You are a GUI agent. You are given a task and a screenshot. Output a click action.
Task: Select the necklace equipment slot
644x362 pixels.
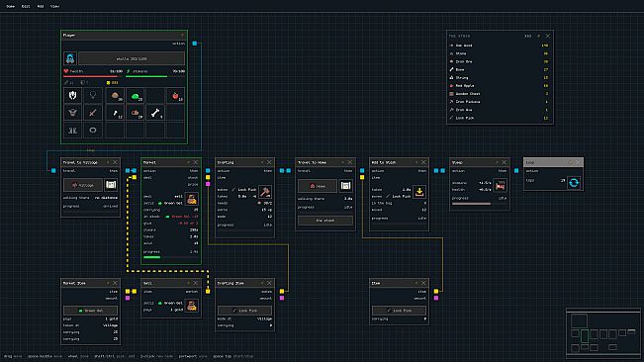point(93,96)
